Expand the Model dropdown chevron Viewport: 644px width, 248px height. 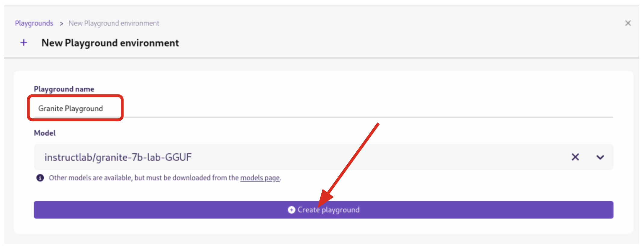pos(600,157)
